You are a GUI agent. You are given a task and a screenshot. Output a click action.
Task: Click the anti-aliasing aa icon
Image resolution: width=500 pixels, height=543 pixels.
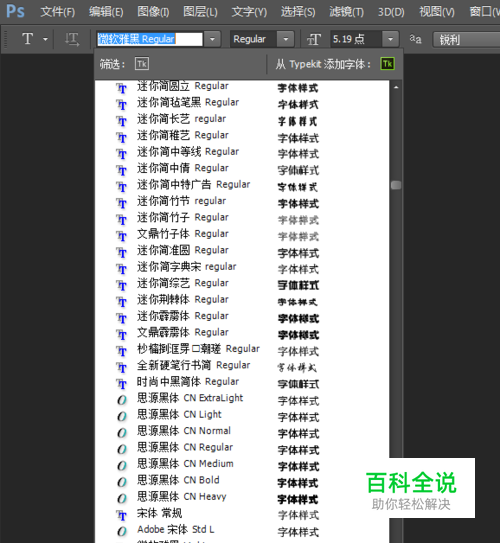415,39
